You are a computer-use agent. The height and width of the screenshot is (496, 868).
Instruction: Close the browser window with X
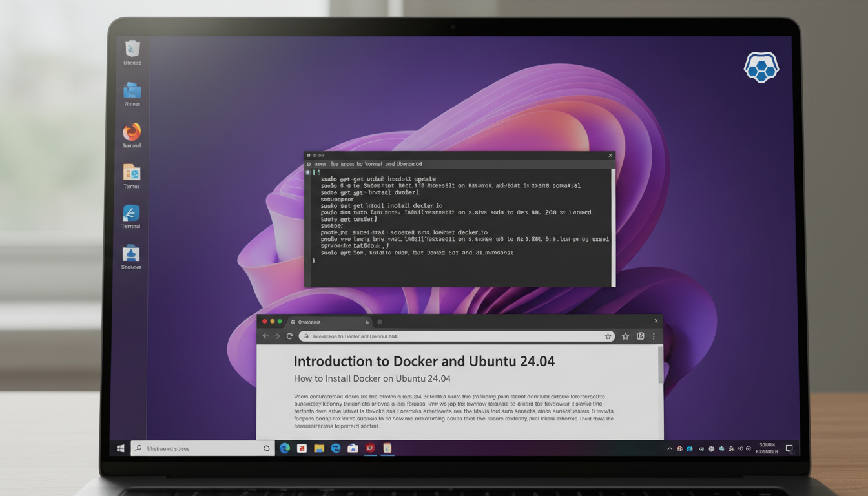point(656,321)
